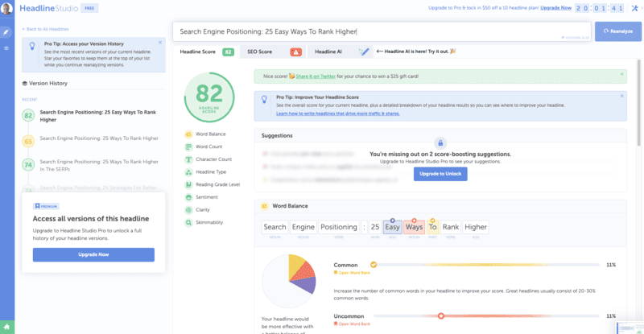Jump to Headline Type section
The width and height of the screenshot is (644, 334).
(x=211, y=172)
